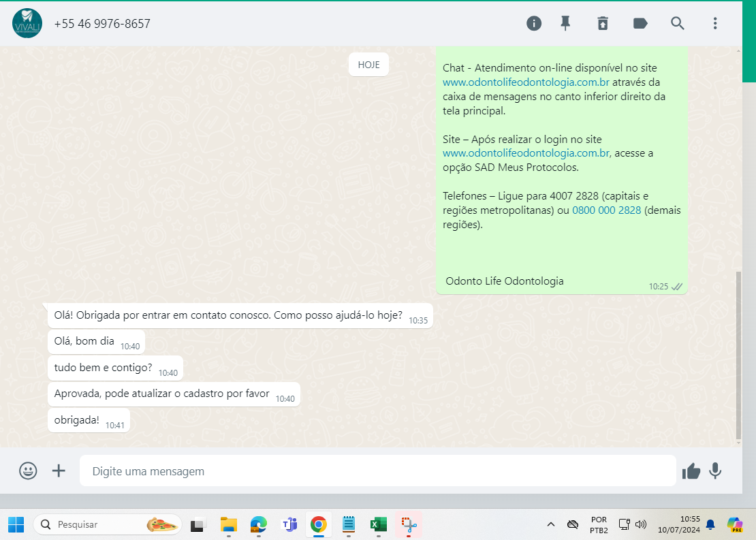
Task: Click the VIVALI contact avatar
Action: [27, 23]
